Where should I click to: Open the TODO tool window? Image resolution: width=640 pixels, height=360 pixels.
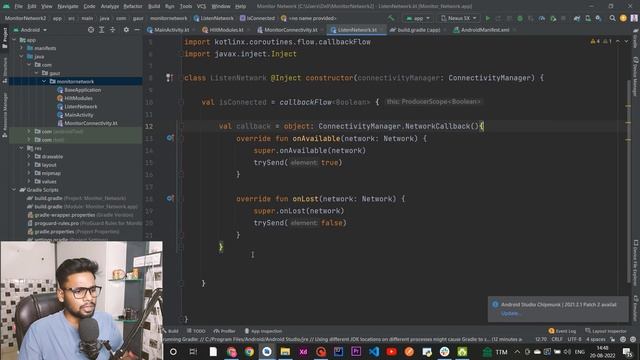(x=196, y=331)
